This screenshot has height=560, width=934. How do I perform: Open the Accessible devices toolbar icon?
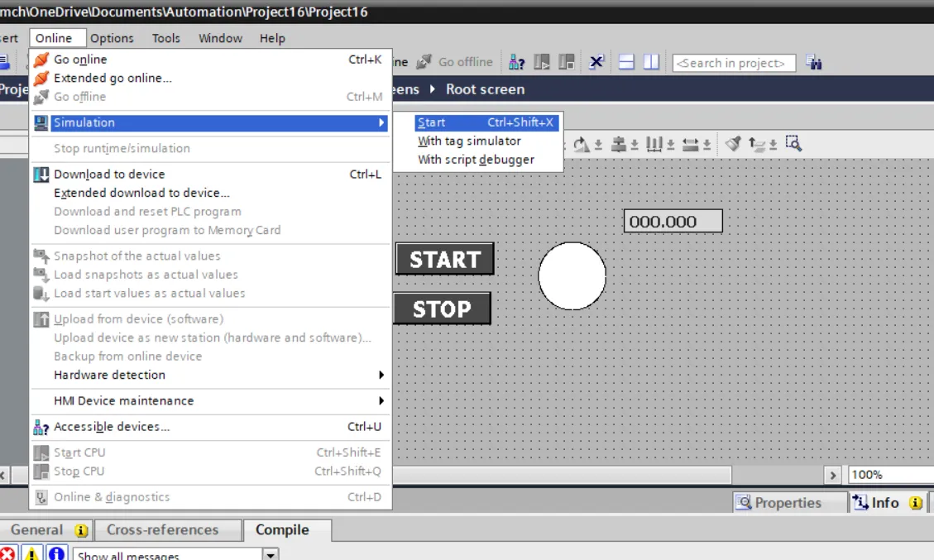click(x=515, y=62)
